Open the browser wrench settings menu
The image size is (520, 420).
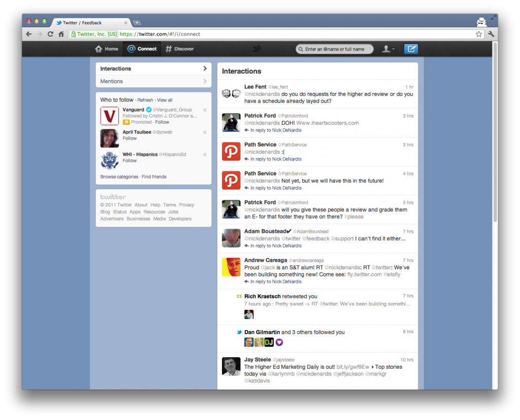point(491,34)
